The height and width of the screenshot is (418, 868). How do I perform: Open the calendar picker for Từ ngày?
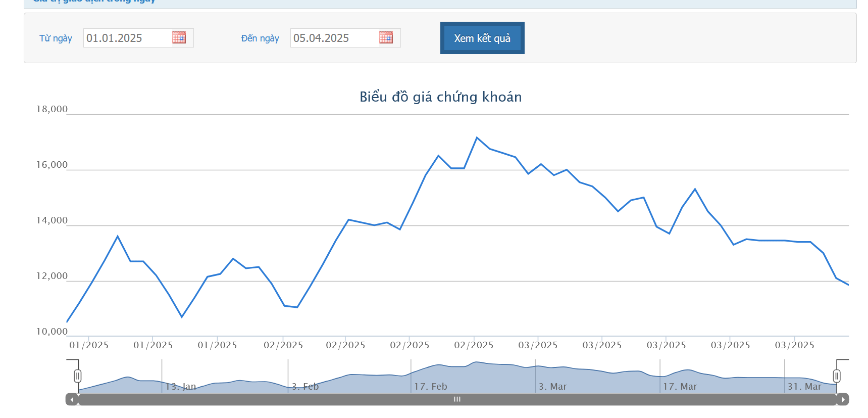tap(179, 37)
